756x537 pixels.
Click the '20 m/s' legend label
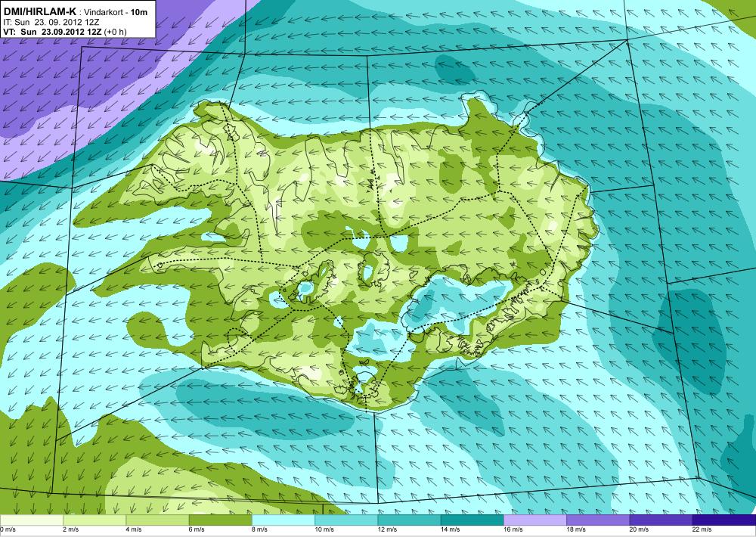[x=640, y=529]
